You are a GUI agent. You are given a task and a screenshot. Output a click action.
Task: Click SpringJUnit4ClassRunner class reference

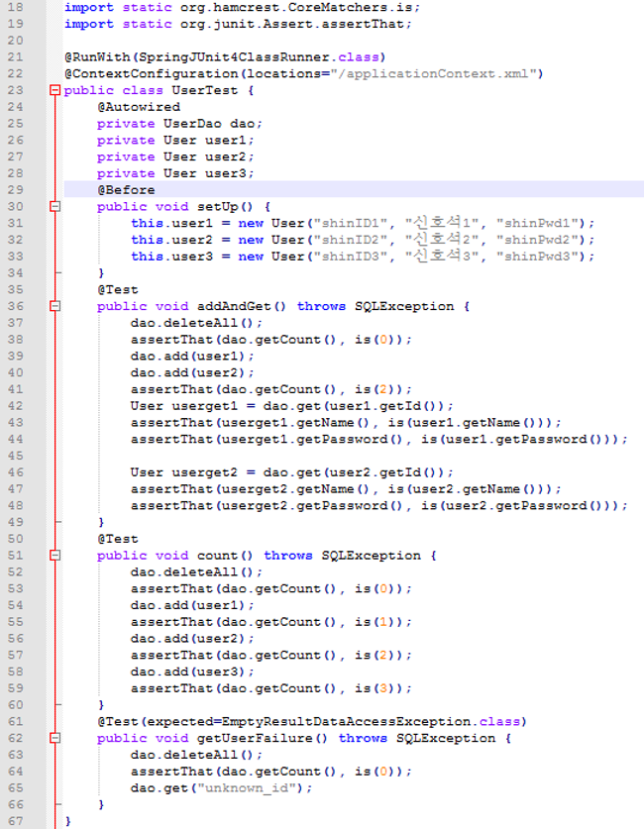pos(234,57)
